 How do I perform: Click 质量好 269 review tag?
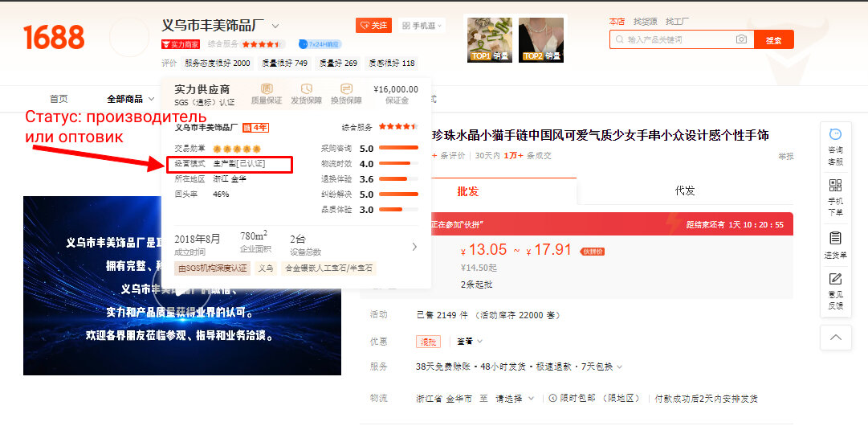338,63
